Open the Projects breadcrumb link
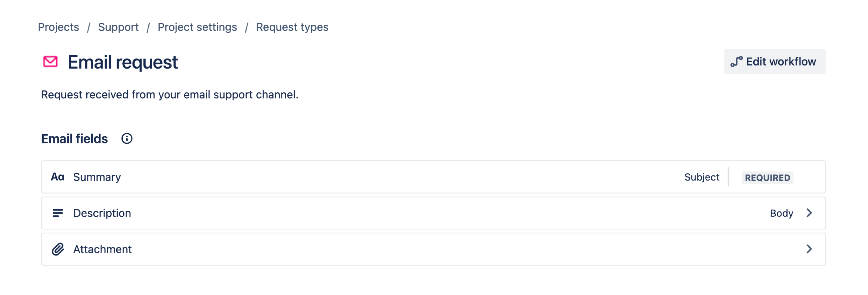This screenshot has width=868, height=295. pos(59,27)
